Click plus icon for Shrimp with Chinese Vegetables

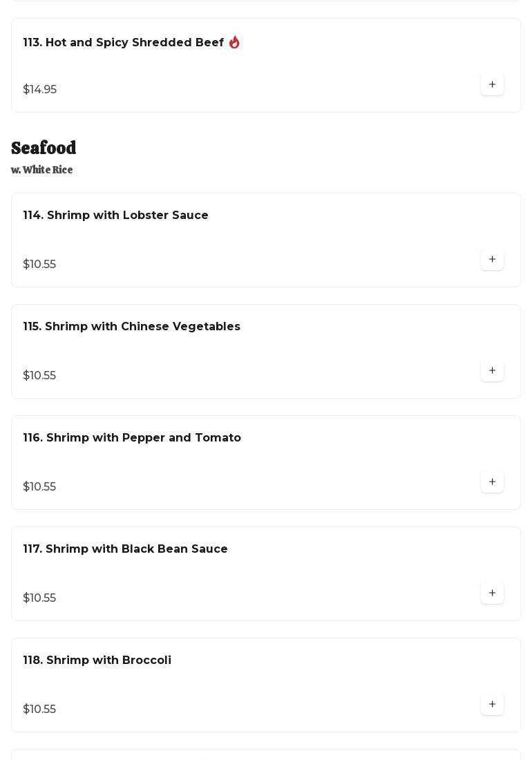[x=492, y=371]
